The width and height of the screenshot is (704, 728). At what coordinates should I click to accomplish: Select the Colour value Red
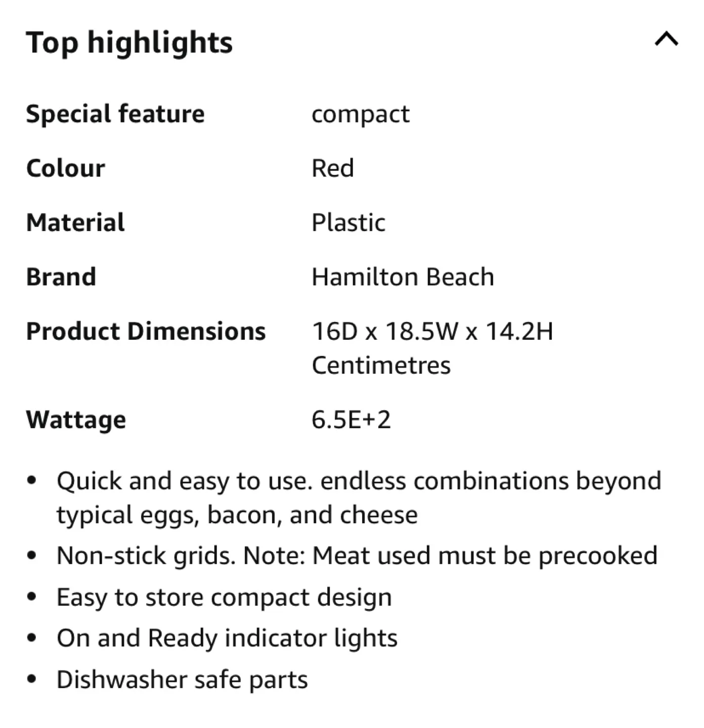pos(332,168)
